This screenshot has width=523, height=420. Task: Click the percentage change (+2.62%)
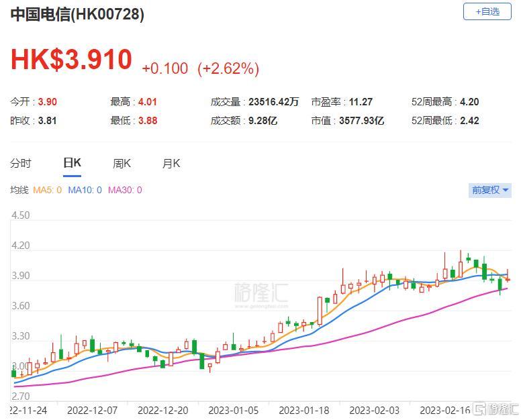pos(228,68)
